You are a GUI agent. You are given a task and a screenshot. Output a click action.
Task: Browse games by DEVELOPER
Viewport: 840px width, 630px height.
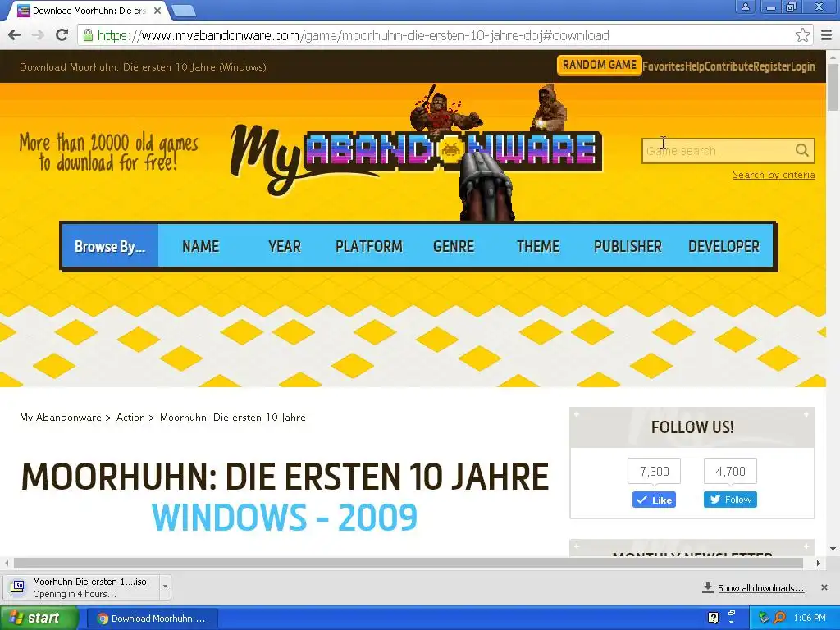point(724,246)
